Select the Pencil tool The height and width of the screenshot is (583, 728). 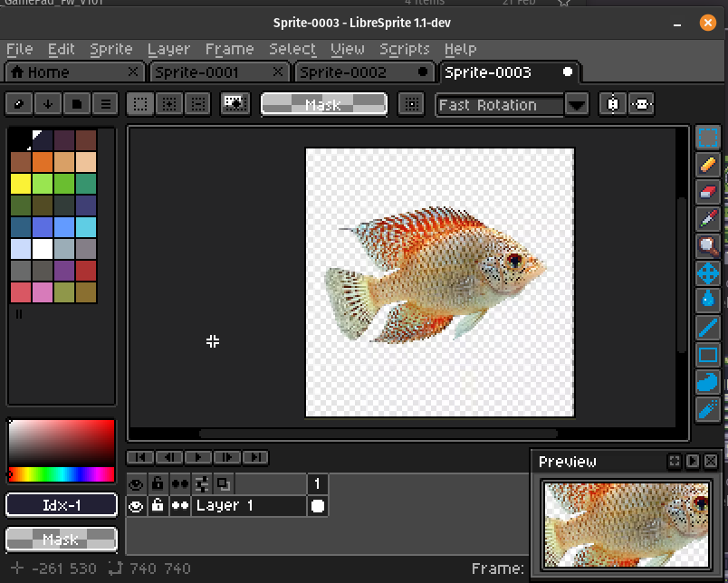[708, 165]
